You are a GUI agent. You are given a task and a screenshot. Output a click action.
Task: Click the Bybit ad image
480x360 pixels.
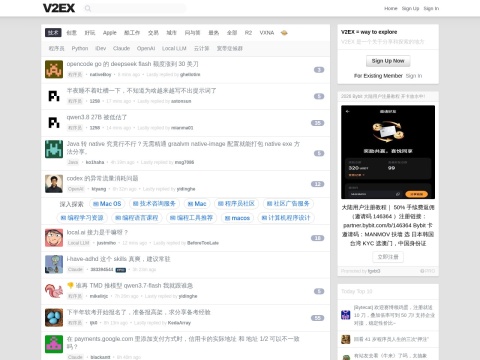point(388,152)
